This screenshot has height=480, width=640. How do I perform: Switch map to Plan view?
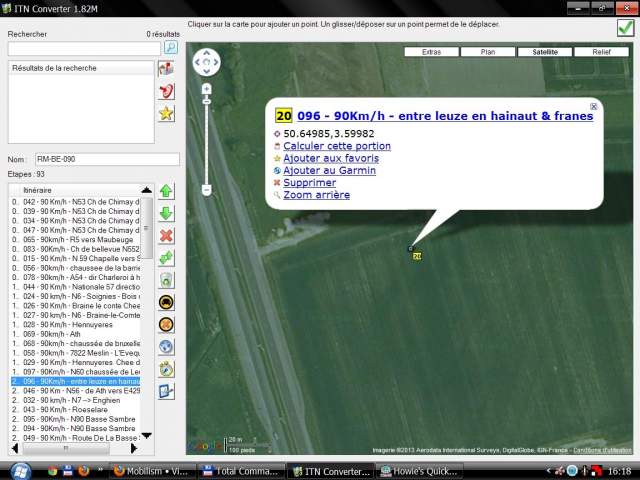(x=488, y=51)
